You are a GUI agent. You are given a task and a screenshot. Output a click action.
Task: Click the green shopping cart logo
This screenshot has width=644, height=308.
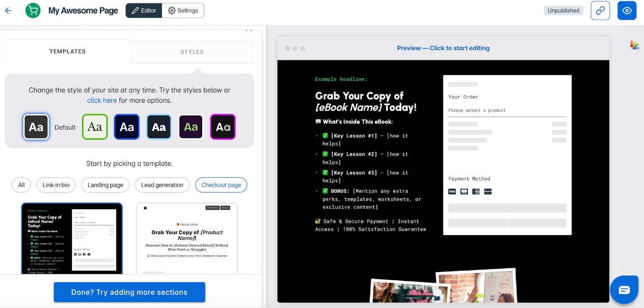pos(33,11)
